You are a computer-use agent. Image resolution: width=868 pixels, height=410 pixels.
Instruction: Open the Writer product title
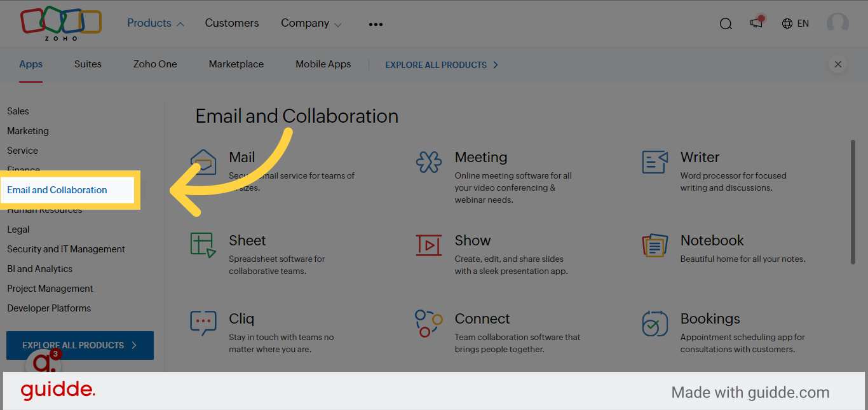[700, 157]
